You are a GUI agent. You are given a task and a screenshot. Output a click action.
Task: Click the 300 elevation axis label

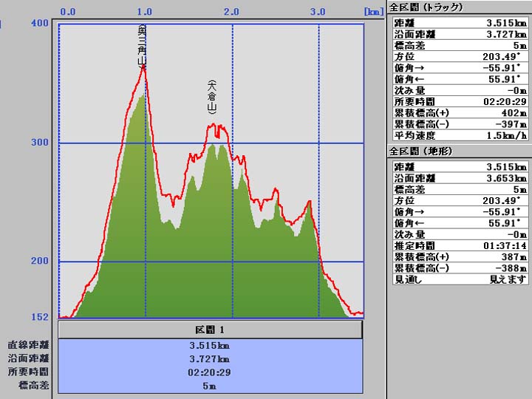(x=39, y=143)
